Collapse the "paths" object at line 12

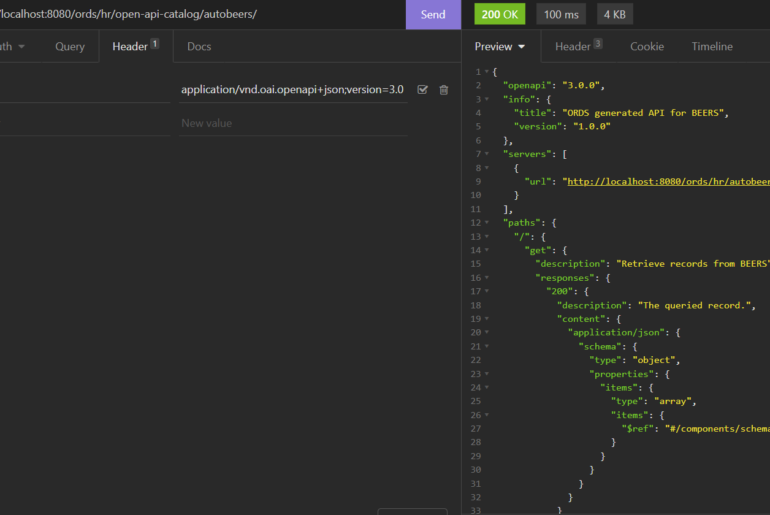point(487,223)
